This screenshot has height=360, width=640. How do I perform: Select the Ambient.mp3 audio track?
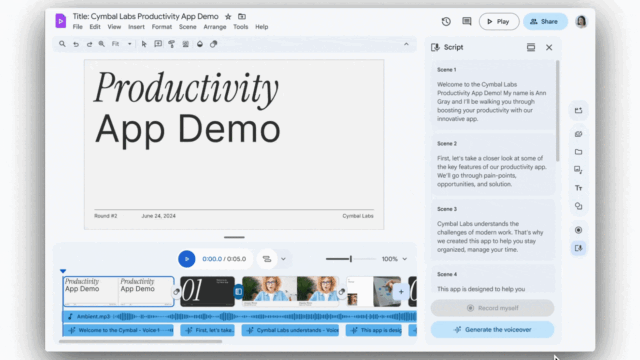pos(240,316)
